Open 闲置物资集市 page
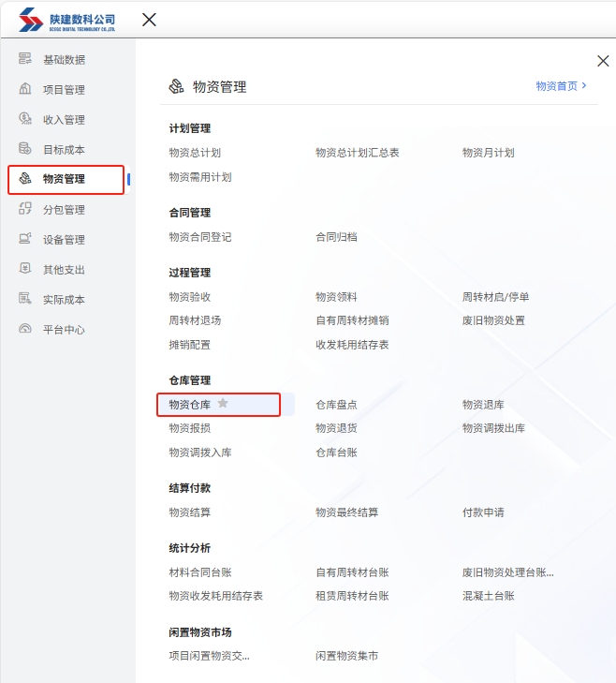This screenshot has width=616, height=683. click(x=346, y=656)
